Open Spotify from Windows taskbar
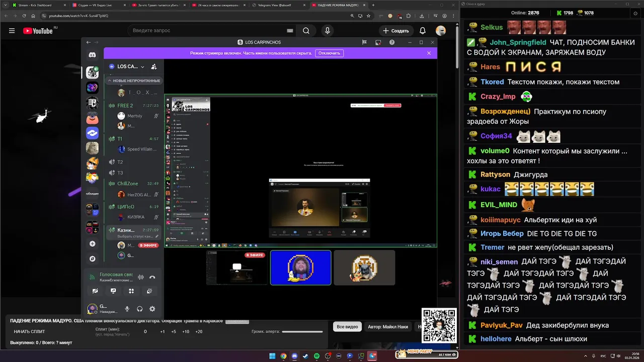This screenshot has width=644, height=362. [x=316, y=356]
